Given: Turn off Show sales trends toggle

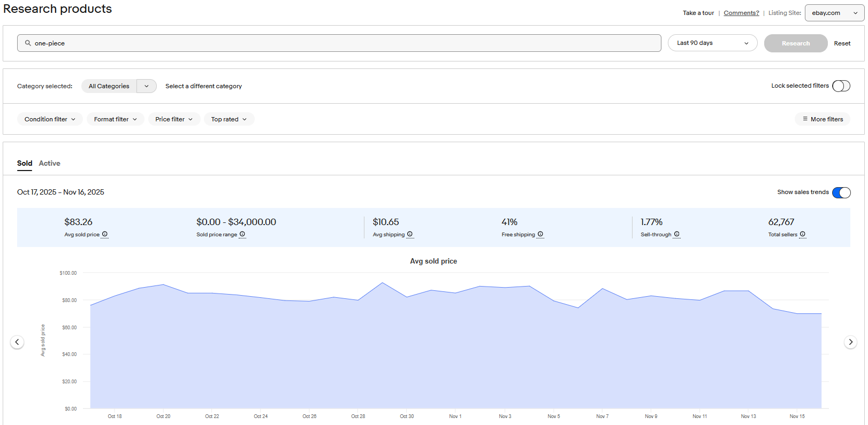Looking at the screenshot, I should tap(841, 192).
